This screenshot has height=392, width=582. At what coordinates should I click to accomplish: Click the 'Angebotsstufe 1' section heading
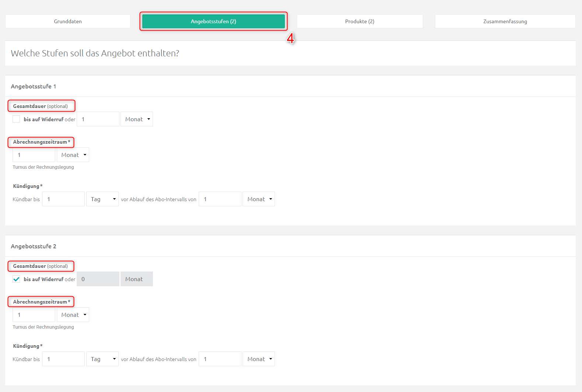tap(34, 86)
